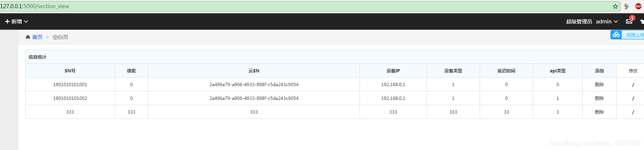Viewport: 644px width, 150px height.
Task: Click the 设备IP column header
Action: tap(393, 71)
